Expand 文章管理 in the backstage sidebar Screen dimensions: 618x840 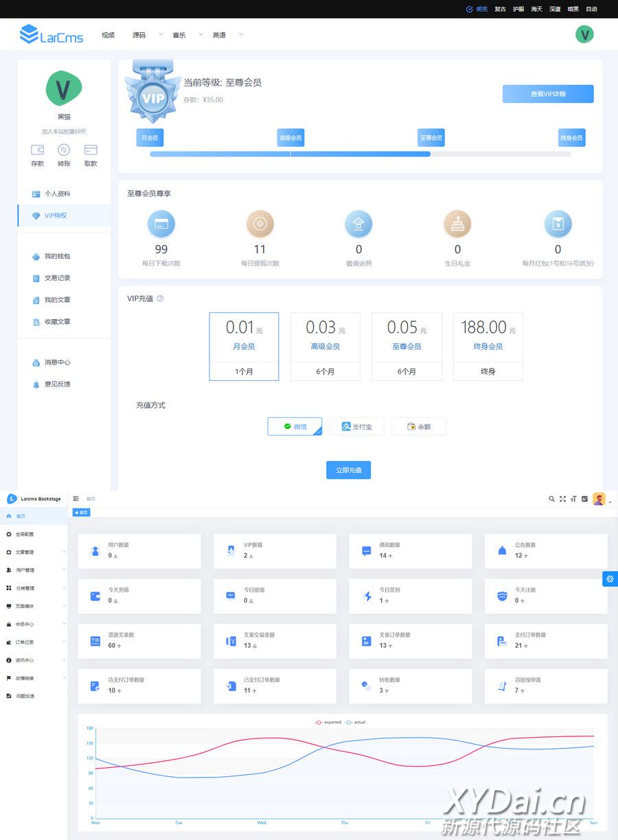tap(36, 552)
